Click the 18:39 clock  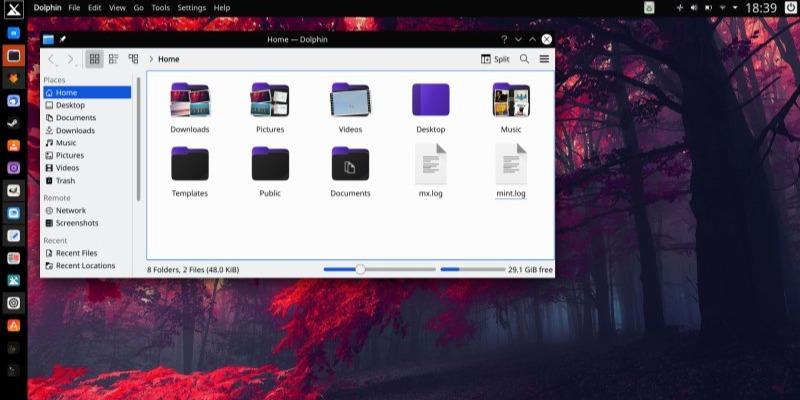point(761,8)
